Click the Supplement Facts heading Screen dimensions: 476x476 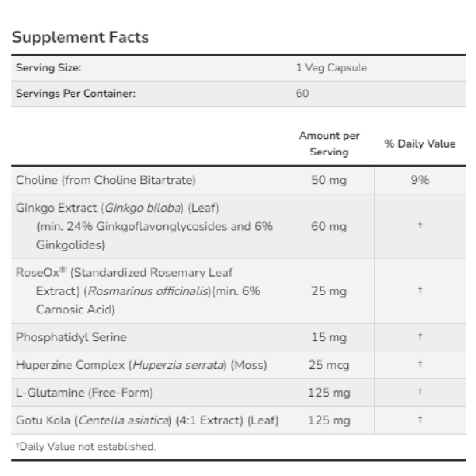click(80, 37)
